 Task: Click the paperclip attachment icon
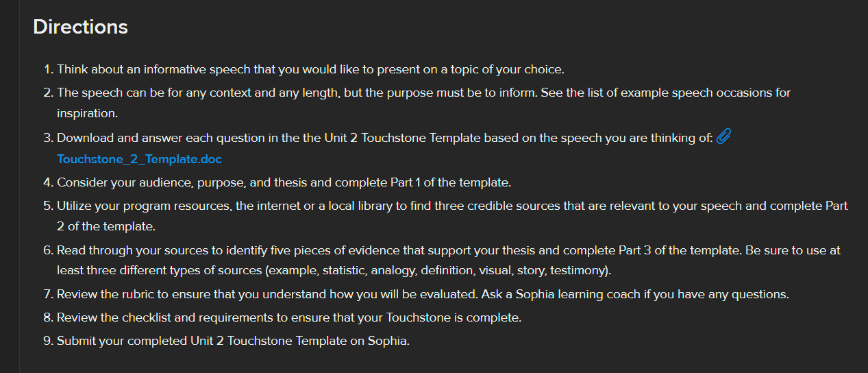pyautogui.click(x=723, y=138)
